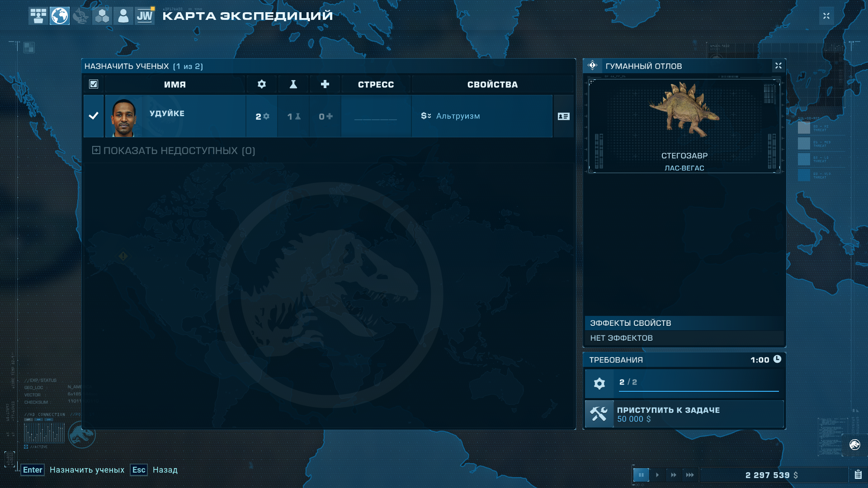Image resolution: width=868 pixels, height=488 pixels.
Task: Close the ГУМАННЫЙ ОТЛОВ panel
Action: click(778, 66)
